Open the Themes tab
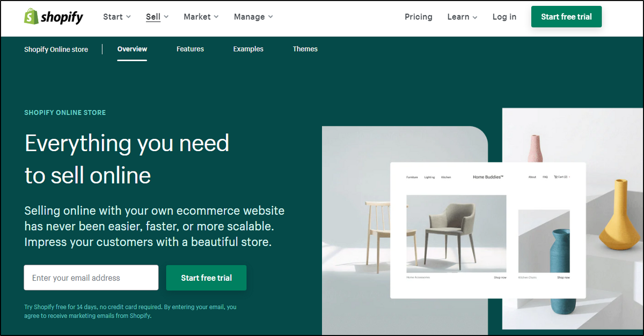Viewport: 644px width, 336px height. (x=305, y=49)
